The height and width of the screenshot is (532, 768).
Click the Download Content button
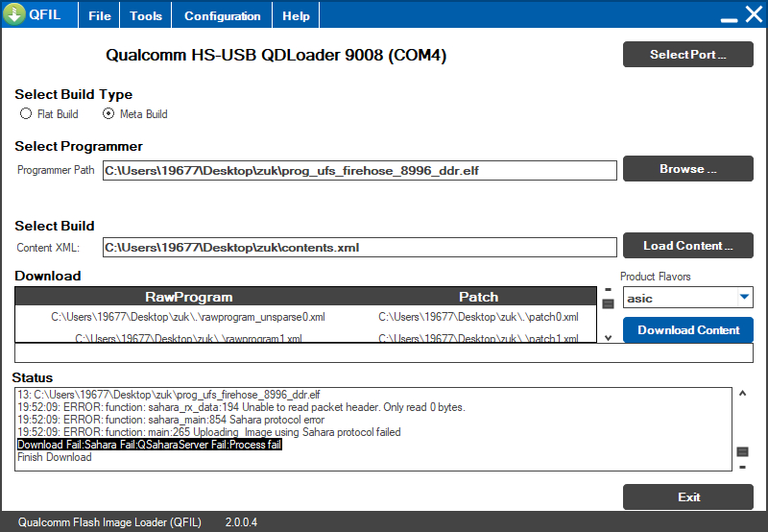[x=687, y=330]
